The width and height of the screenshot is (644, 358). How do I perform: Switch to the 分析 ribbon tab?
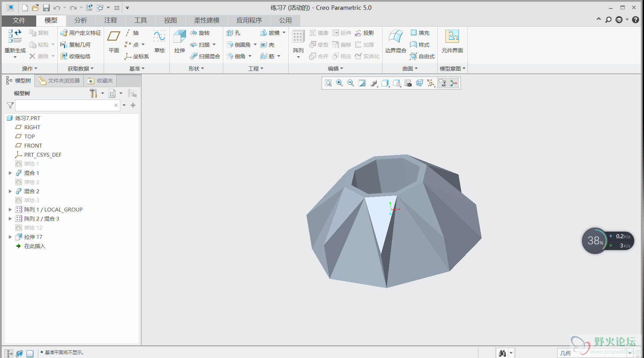point(80,20)
